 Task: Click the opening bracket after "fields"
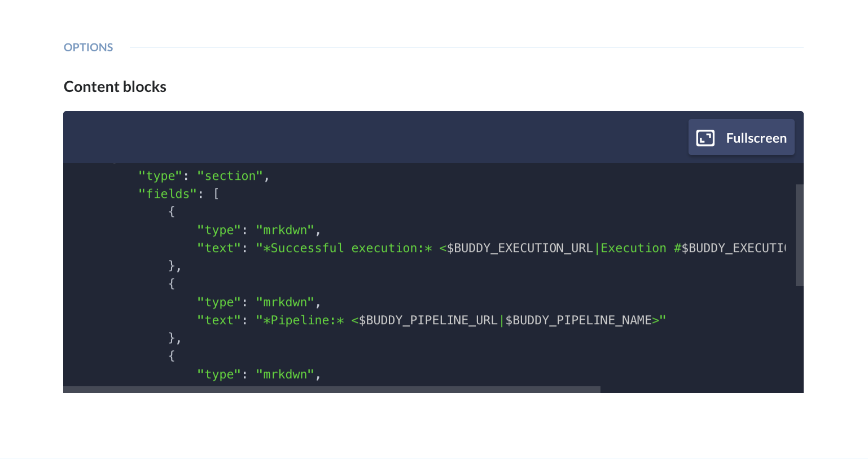pos(216,194)
